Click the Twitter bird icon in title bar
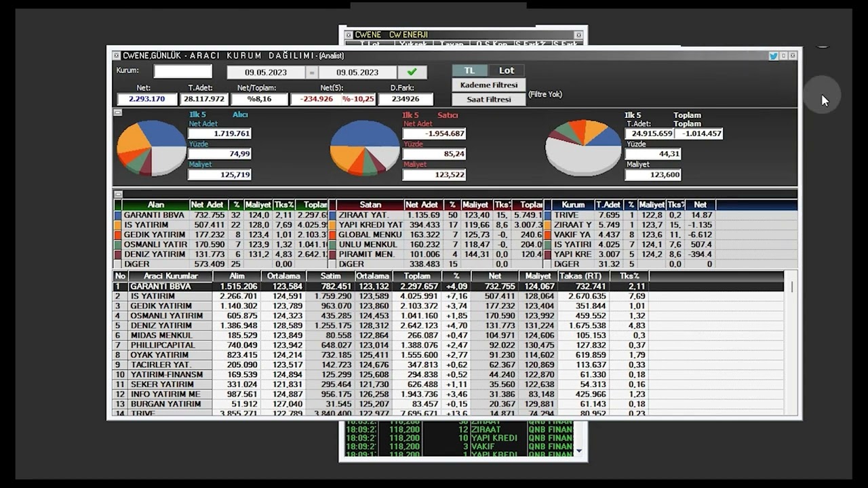This screenshot has width=868, height=488. pos(773,56)
